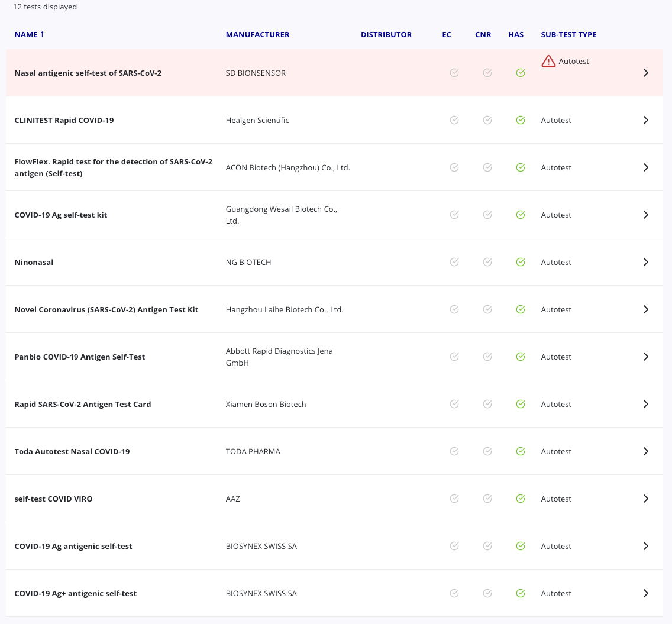
Task: Select the Ninonasal test name
Action: pyautogui.click(x=34, y=262)
